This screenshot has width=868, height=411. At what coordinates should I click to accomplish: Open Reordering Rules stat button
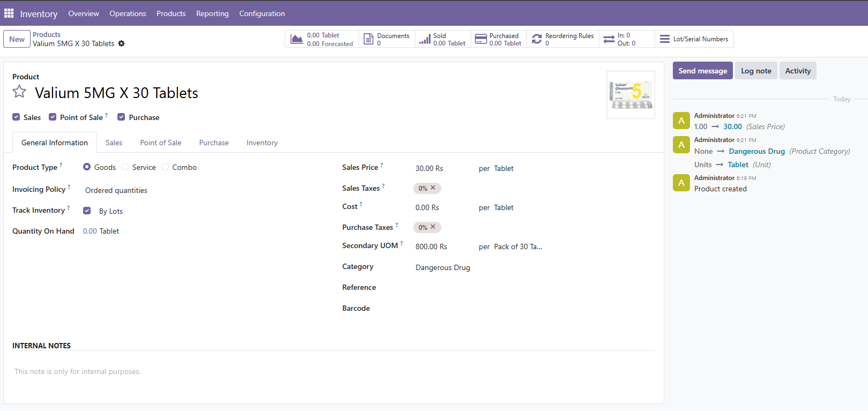click(x=563, y=39)
